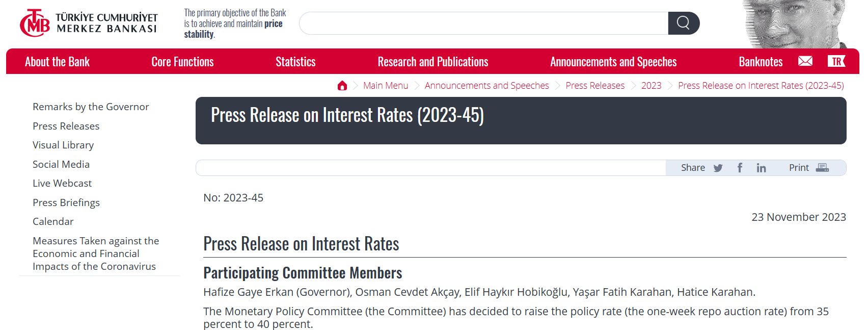Open the envelope contact icon
Viewport: 868px width, 330px height.
pos(805,61)
